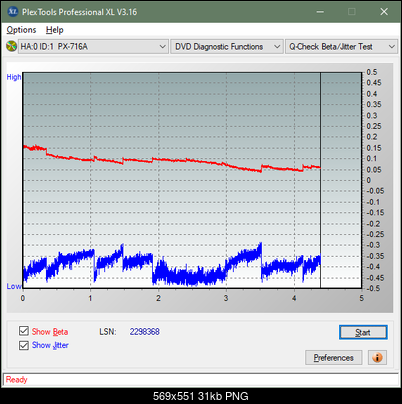Click the 0.5 value on right scale
Image resolution: width=402 pixels, height=404 pixels.
[x=372, y=72]
